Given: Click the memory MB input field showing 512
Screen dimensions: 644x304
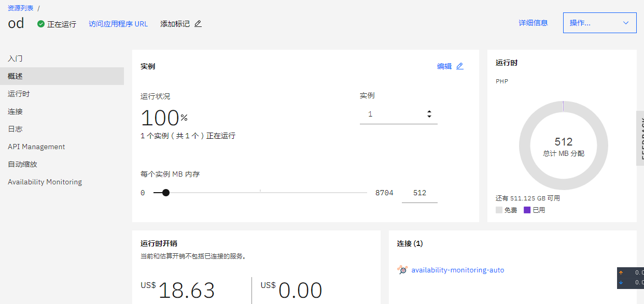Looking at the screenshot, I should coord(419,193).
